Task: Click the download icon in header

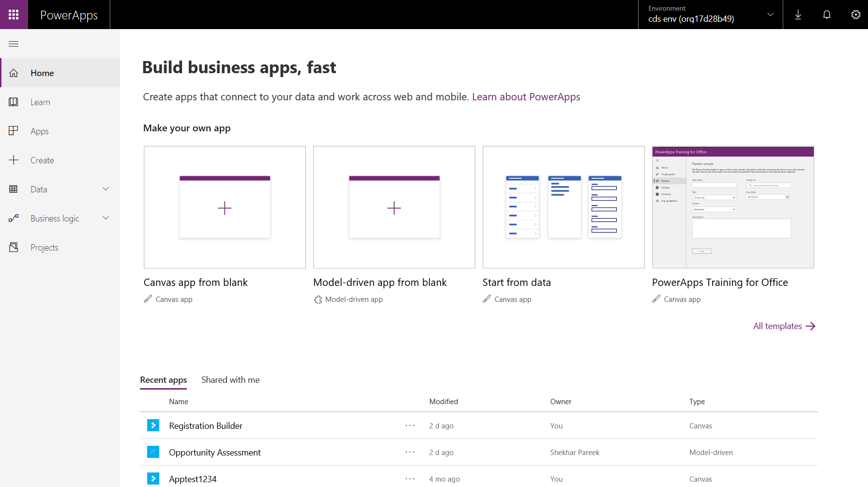Action: [x=798, y=15]
